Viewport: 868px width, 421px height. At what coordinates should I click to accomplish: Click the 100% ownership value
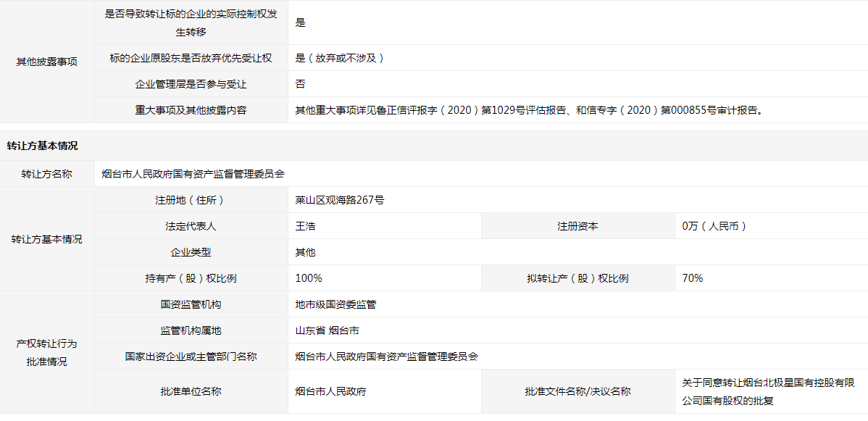(309, 279)
